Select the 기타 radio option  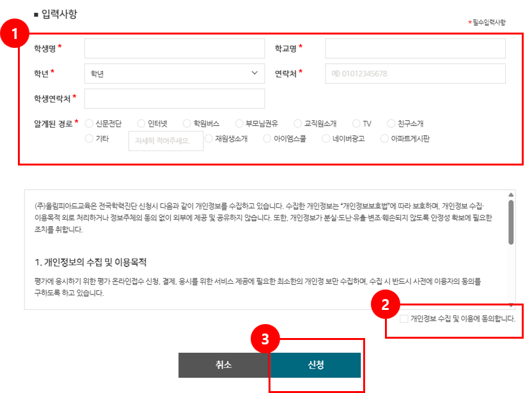pyautogui.click(x=89, y=139)
